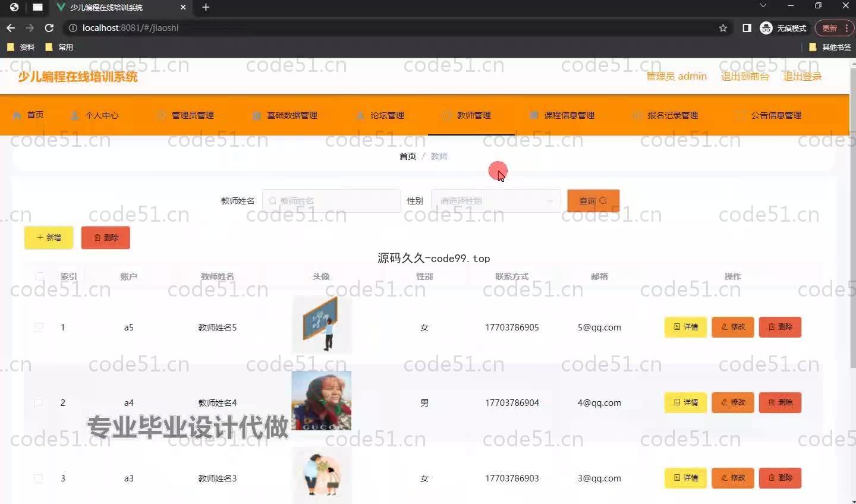
Task: Open a new browser tab
Action: [206, 7]
